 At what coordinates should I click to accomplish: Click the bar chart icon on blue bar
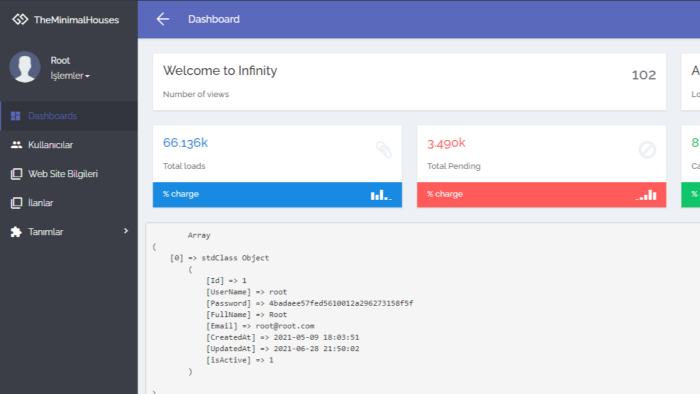[381, 195]
